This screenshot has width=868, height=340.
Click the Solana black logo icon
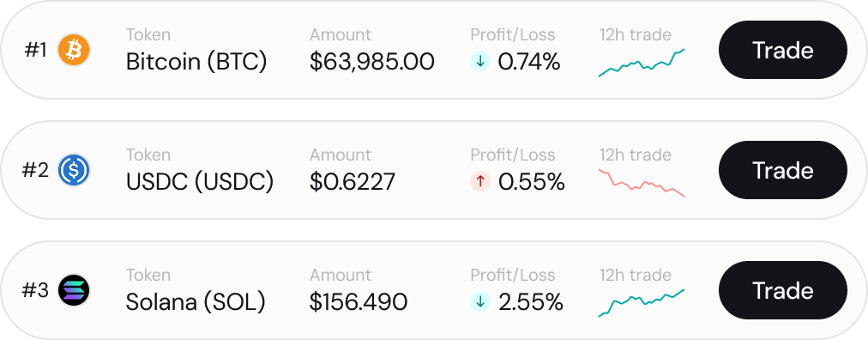[x=74, y=290]
